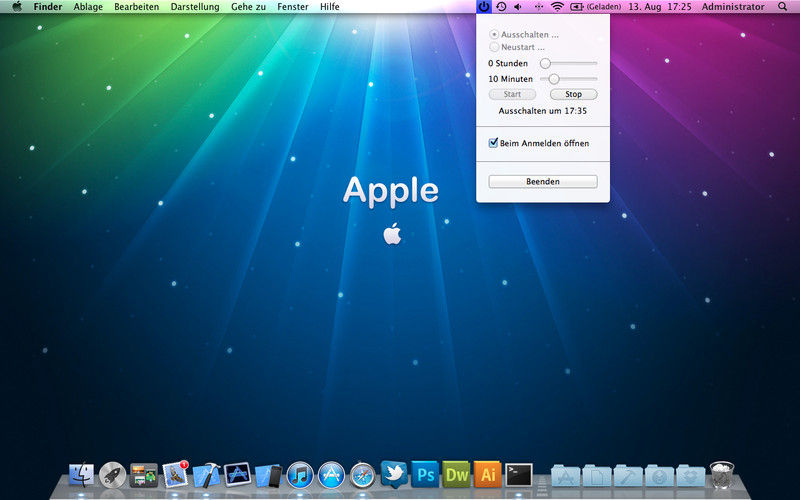Open the Documents folder stack in Dock

[597, 476]
